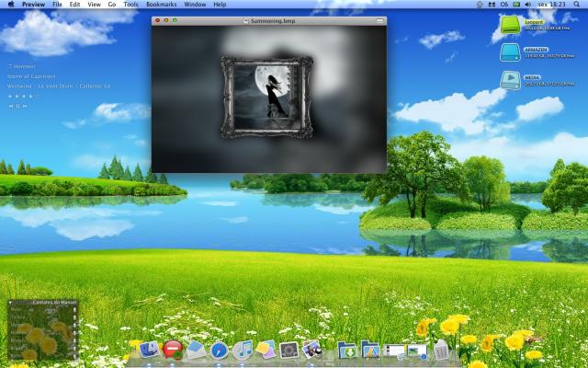Open the Trash in the Dock
Viewport: 588px width, 368px height.
click(x=441, y=350)
